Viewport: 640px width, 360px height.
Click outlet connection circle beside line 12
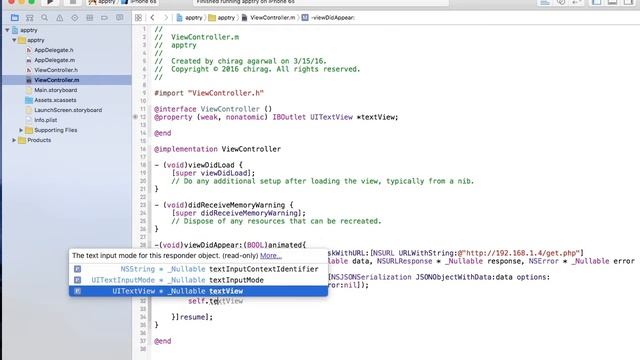(135, 117)
